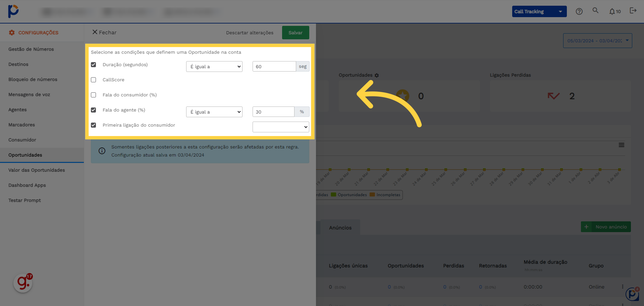Open the date range picker dropdown
Viewport: 644px width, 306px height.
(598, 41)
